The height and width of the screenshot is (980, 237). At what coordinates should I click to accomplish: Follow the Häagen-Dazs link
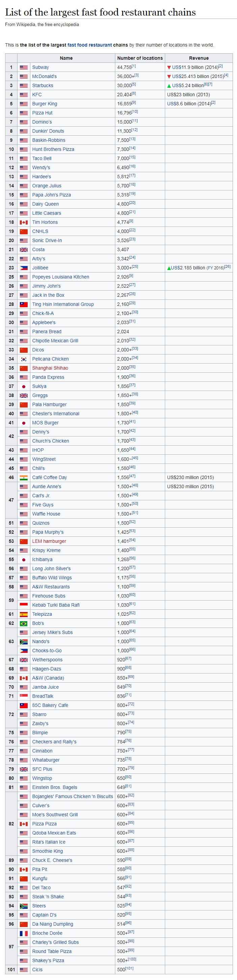coord(47,669)
